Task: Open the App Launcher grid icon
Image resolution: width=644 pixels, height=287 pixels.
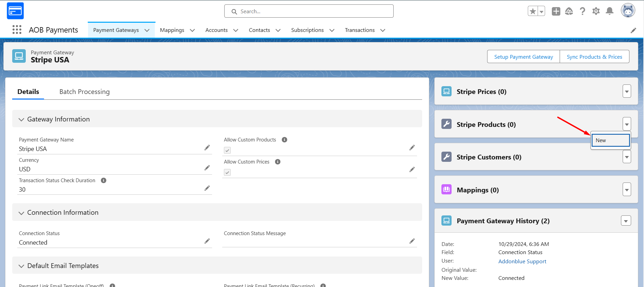Action: pos(17,30)
